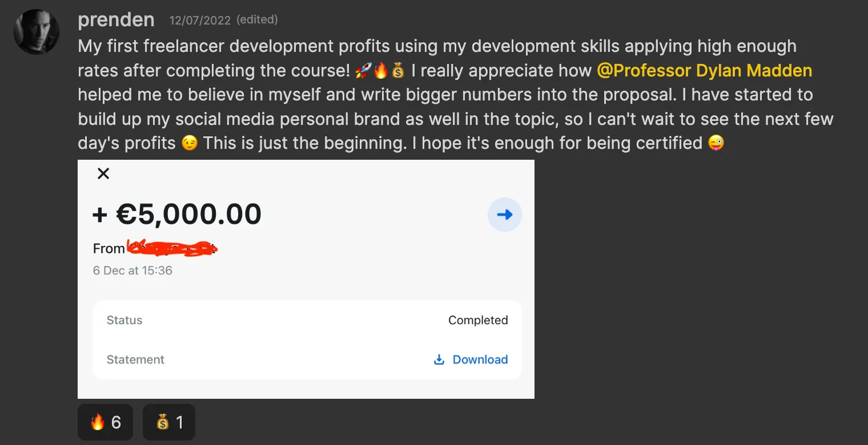868x445 pixels.
Task: Open the prenden username profile
Action: tap(116, 20)
